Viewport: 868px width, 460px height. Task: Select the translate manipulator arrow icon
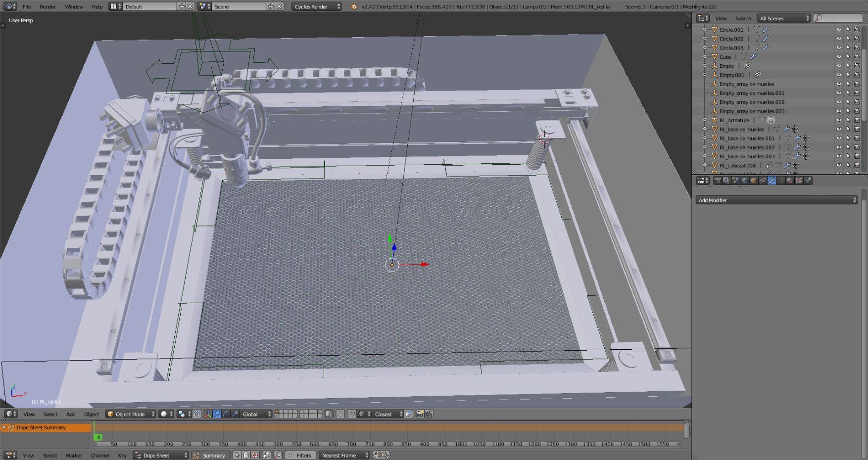pos(217,414)
